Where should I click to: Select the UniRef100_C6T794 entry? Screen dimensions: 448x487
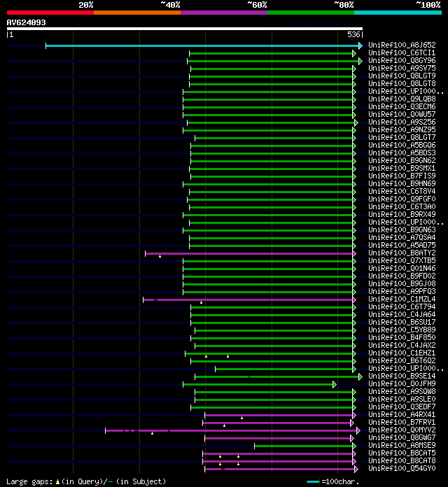point(402,307)
